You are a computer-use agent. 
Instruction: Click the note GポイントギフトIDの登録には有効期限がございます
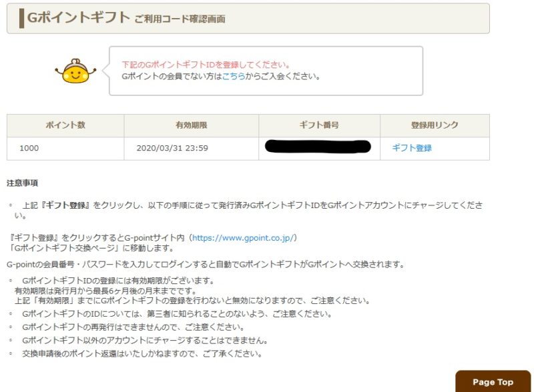tap(118, 281)
